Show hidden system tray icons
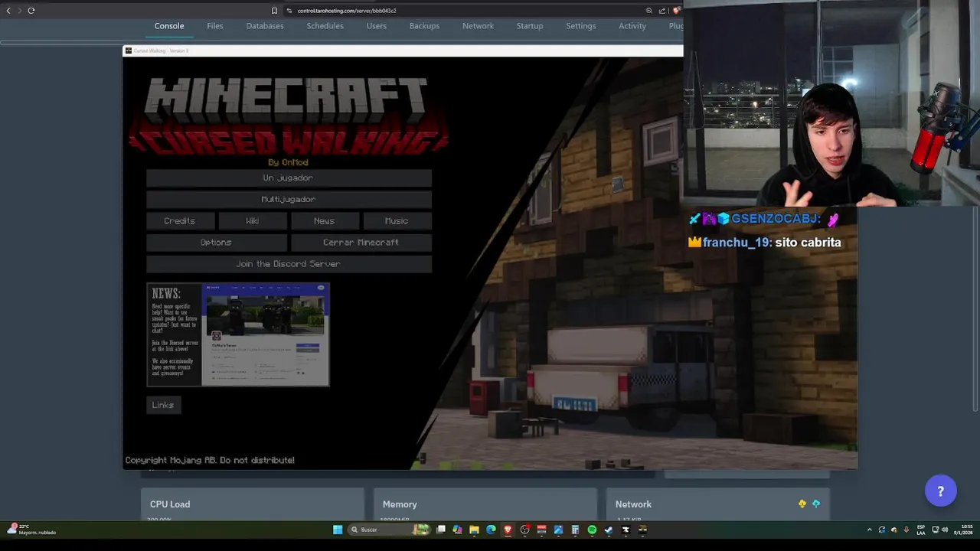 [870, 530]
